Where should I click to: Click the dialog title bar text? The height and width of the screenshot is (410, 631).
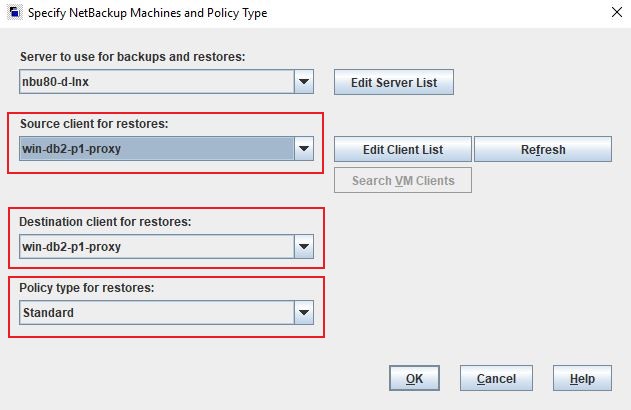click(x=147, y=14)
